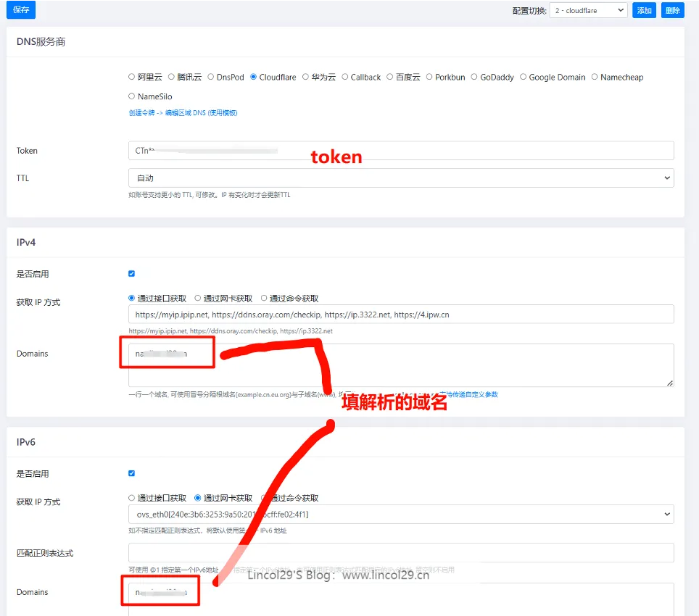Open the 支持传递自定义参数 link
This screenshot has width=699, height=616.
click(469, 394)
